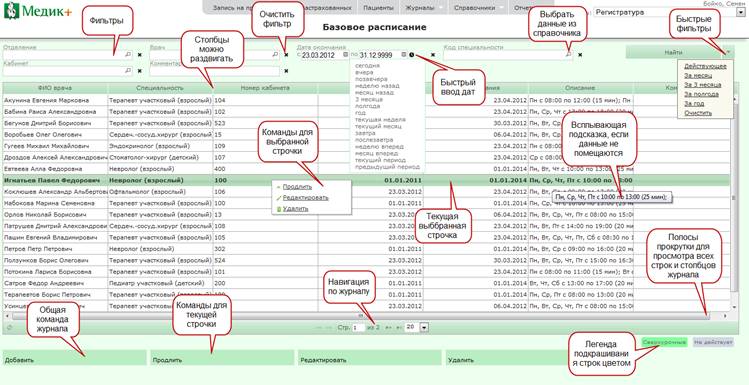
Task: Open the Регистратура dropdown
Action: tap(740, 13)
